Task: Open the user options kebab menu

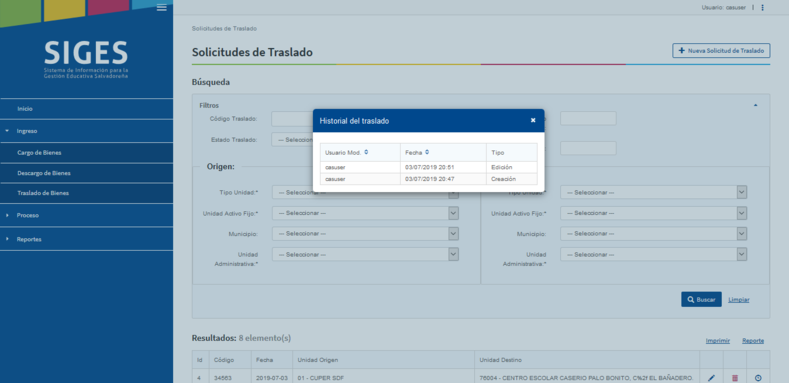Action: pos(762,8)
